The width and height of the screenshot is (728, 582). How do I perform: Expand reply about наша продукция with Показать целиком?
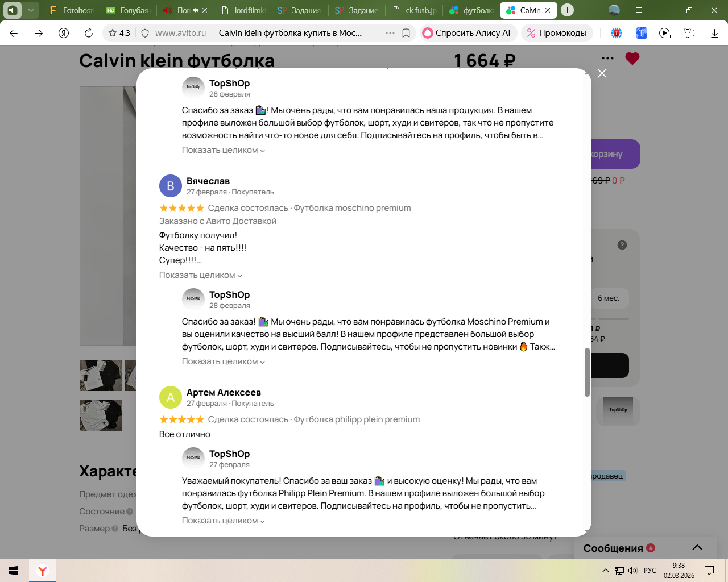pyautogui.click(x=224, y=150)
